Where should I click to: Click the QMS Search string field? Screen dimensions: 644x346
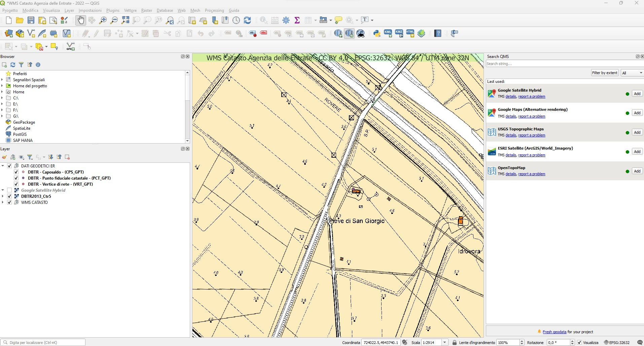click(565, 64)
